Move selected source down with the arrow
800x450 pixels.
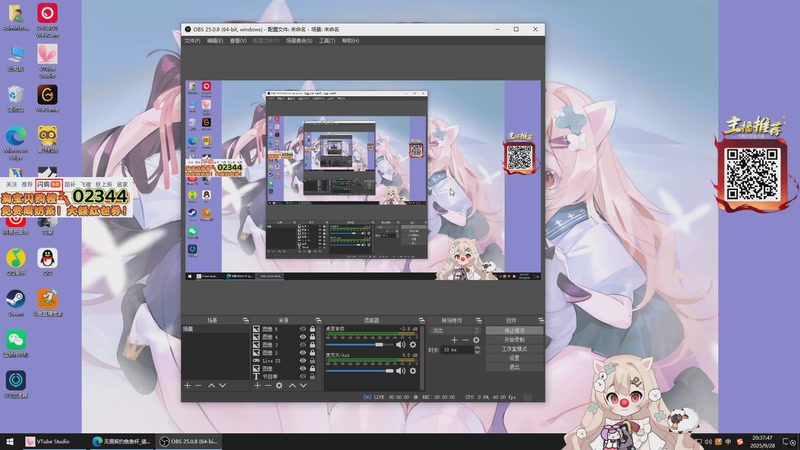[303, 386]
